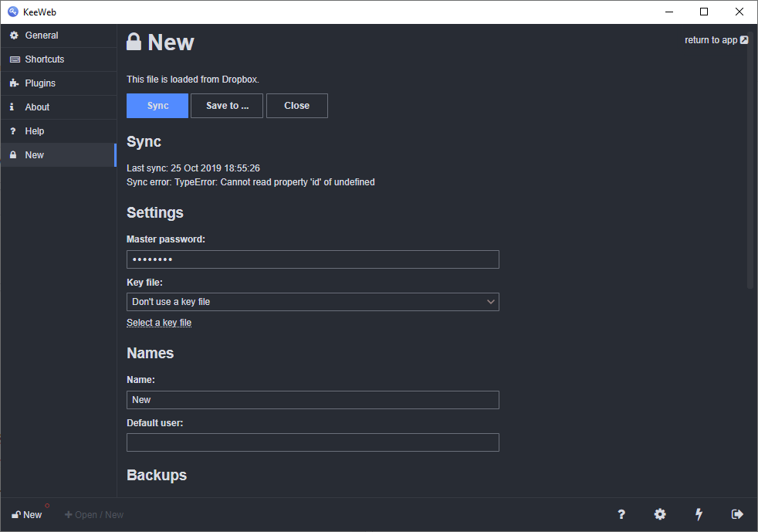The height and width of the screenshot is (532, 758).
Task: Click the lightning generator icon in the footer
Action: pyautogui.click(x=698, y=513)
